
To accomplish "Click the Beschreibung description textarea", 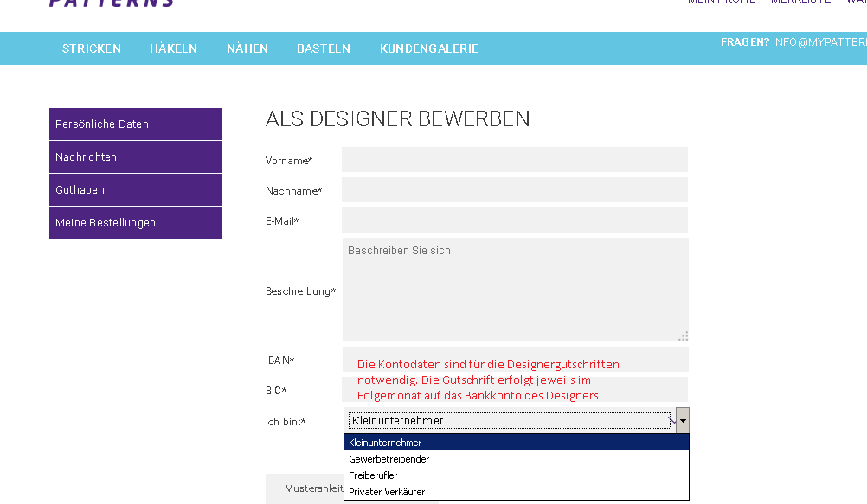I will [515, 290].
